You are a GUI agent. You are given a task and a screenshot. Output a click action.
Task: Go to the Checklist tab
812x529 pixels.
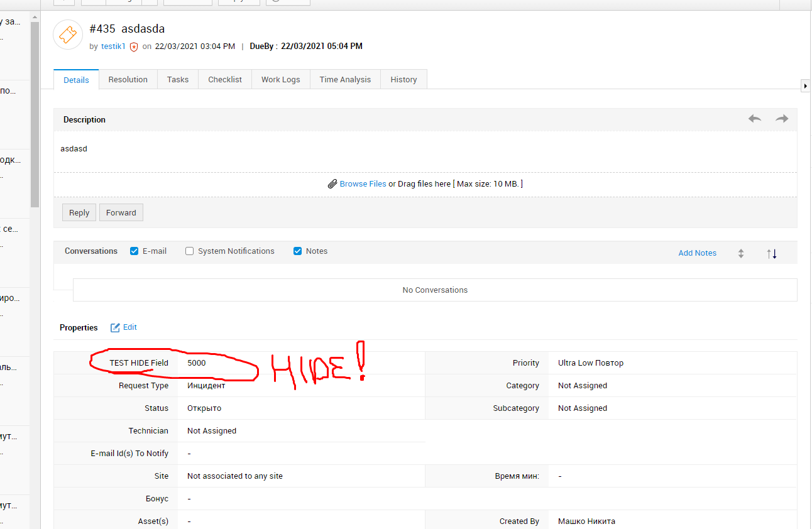click(x=225, y=80)
